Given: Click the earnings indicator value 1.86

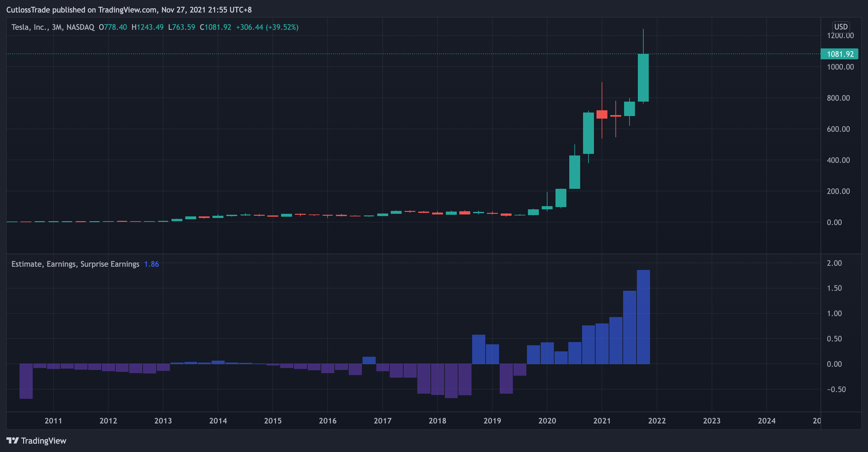Looking at the screenshot, I should 151,264.
